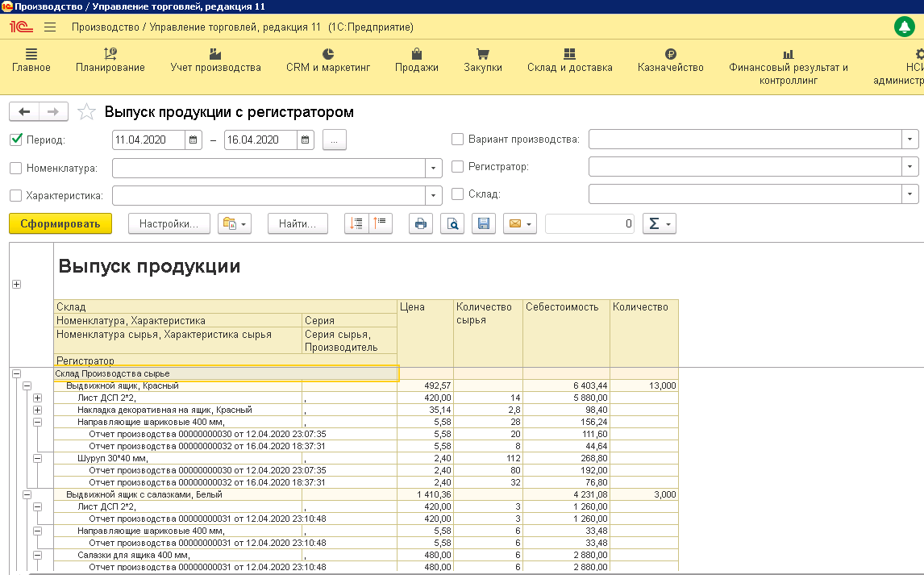The image size is (924, 575).
Task: Click the notifications bell icon
Action: click(x=905, y=27)
